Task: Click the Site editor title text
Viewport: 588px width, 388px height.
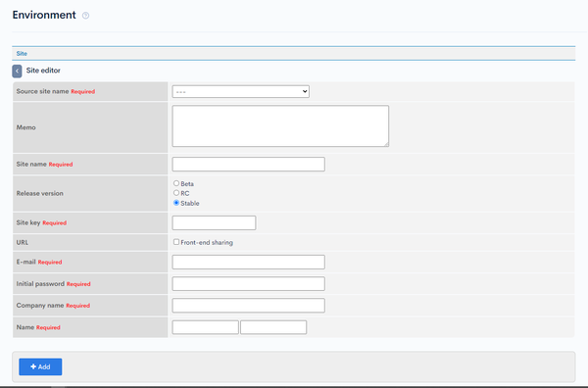Action: (43, 71)
